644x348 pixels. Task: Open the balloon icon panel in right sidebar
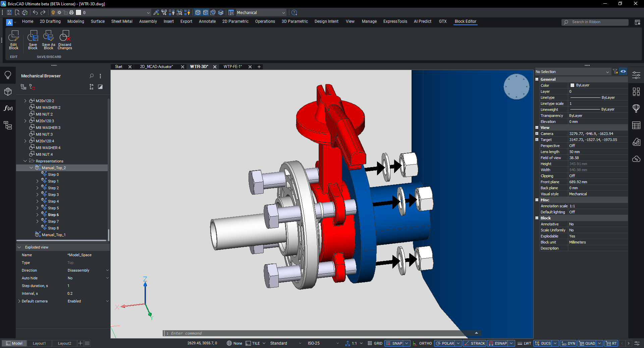point(636,108)
